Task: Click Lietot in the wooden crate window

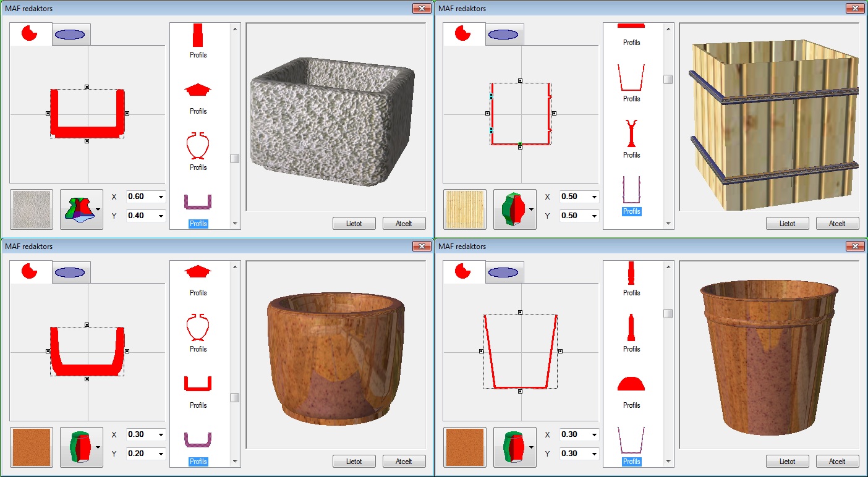Action: [x=787, y=223]
